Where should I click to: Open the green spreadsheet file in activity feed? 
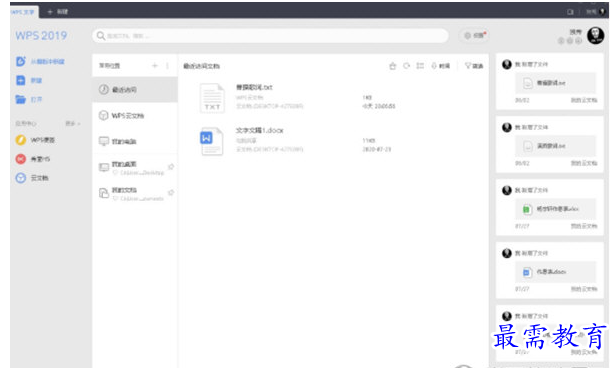[555, 209]
